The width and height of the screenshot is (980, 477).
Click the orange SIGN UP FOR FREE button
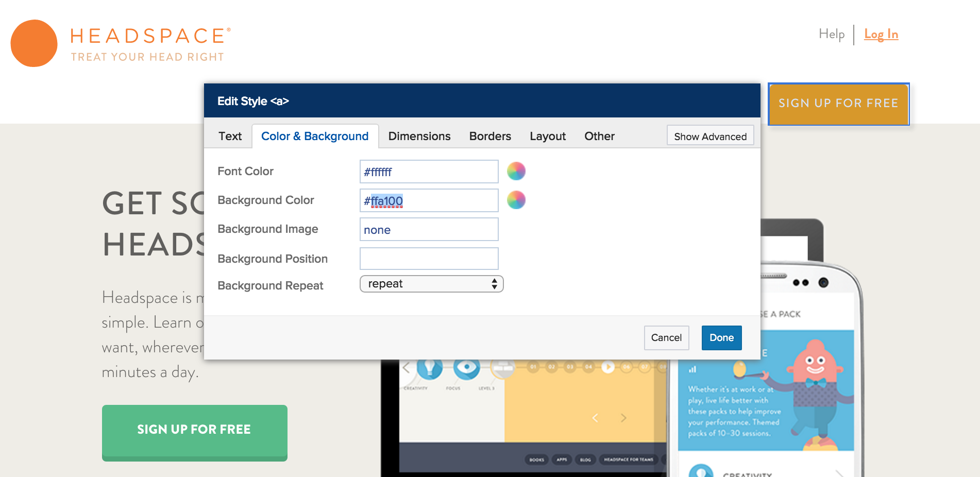coord(838,104)
